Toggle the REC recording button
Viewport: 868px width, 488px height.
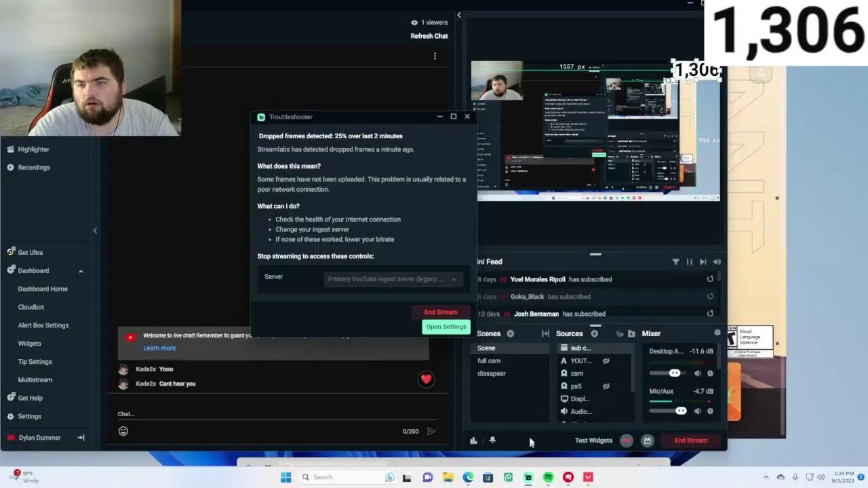[x=627, y=441]
